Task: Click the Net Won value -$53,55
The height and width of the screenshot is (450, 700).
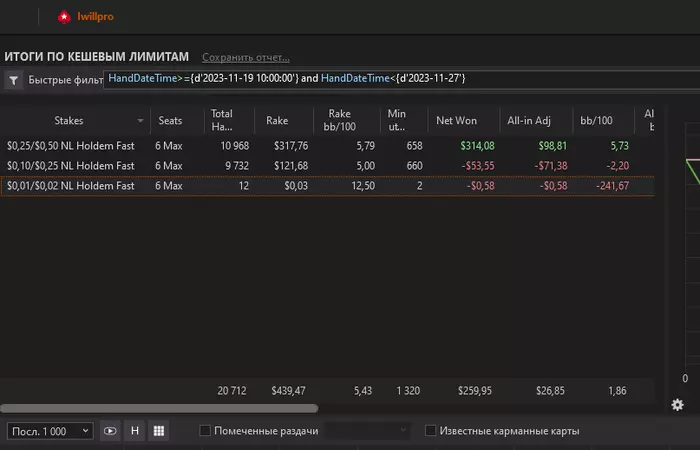Action: tap(478, 166)
